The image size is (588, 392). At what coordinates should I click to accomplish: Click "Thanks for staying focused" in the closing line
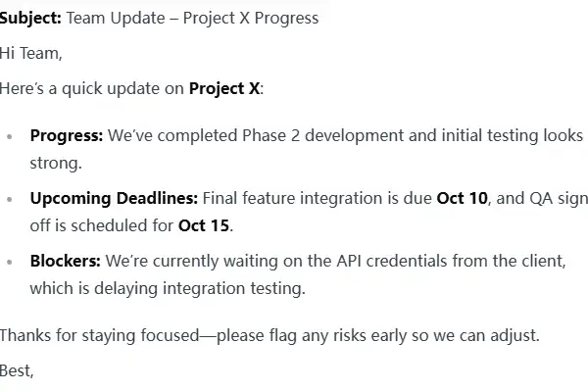[96, 336]
